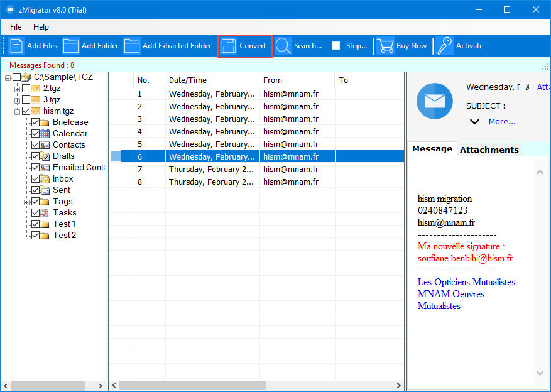Uncheck the hism.tgz checkbox
The width and height of the screenshot is (551, 392).
pyautogui.click(x=26, y=111)
